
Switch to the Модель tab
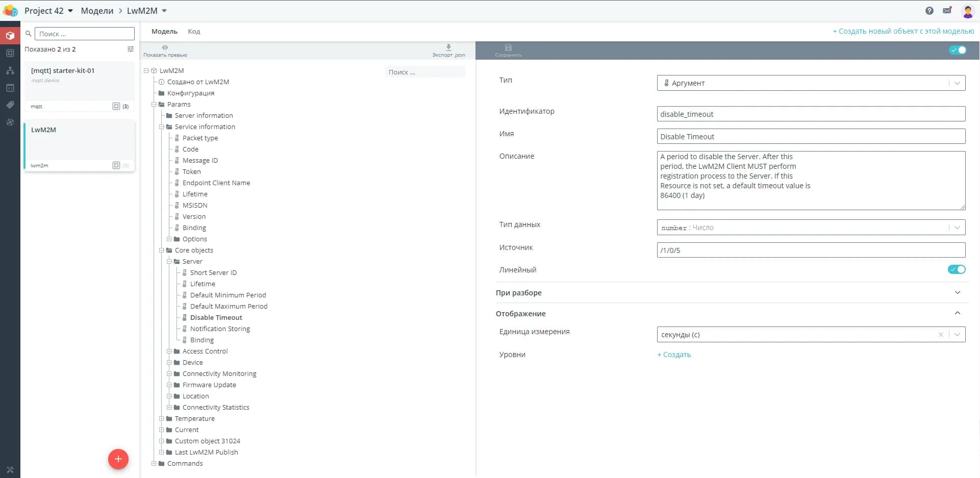(164, 32)
